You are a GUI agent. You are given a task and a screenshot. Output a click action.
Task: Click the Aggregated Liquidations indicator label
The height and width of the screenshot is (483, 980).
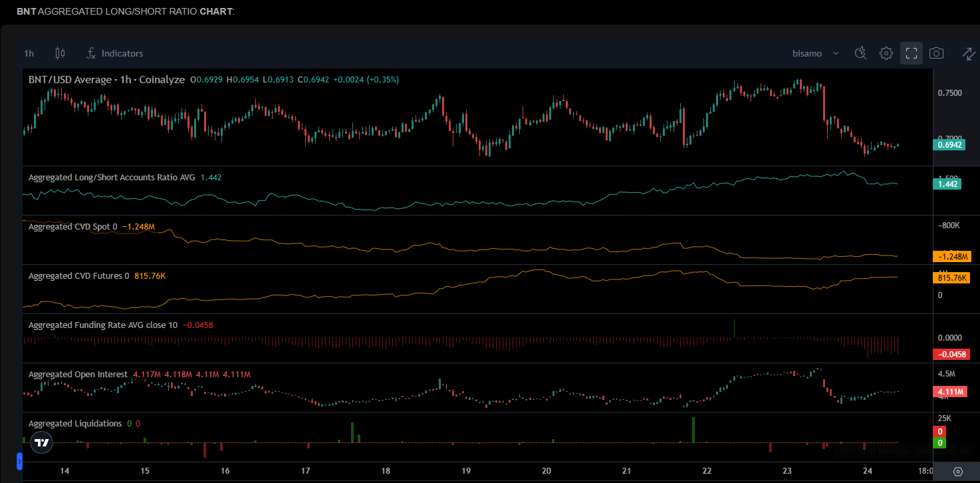pos(75,424)
